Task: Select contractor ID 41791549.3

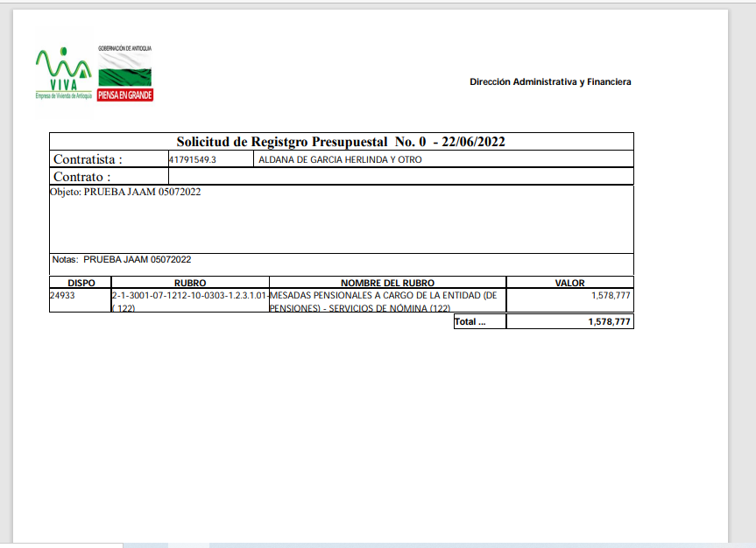Action: (x=193, y=159)
